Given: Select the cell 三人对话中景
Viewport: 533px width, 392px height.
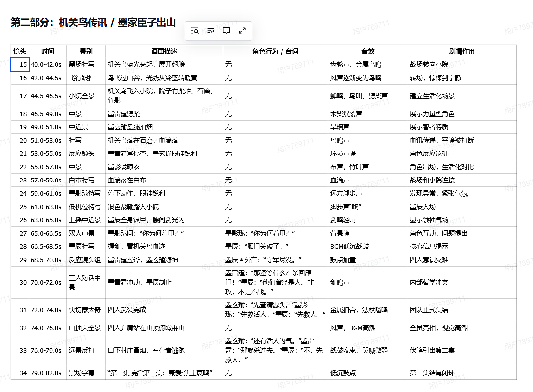Looking at the screenshot, I should tap(86, 282).
